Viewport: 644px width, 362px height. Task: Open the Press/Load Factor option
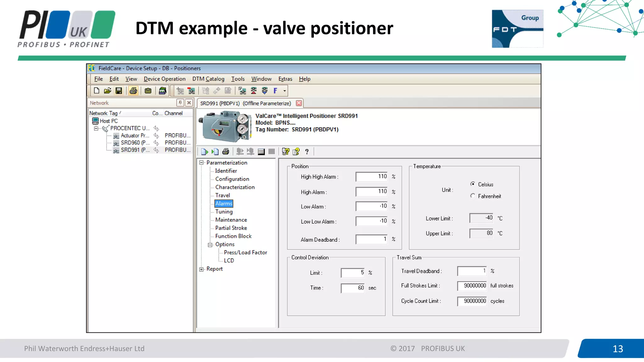[245, 253]
